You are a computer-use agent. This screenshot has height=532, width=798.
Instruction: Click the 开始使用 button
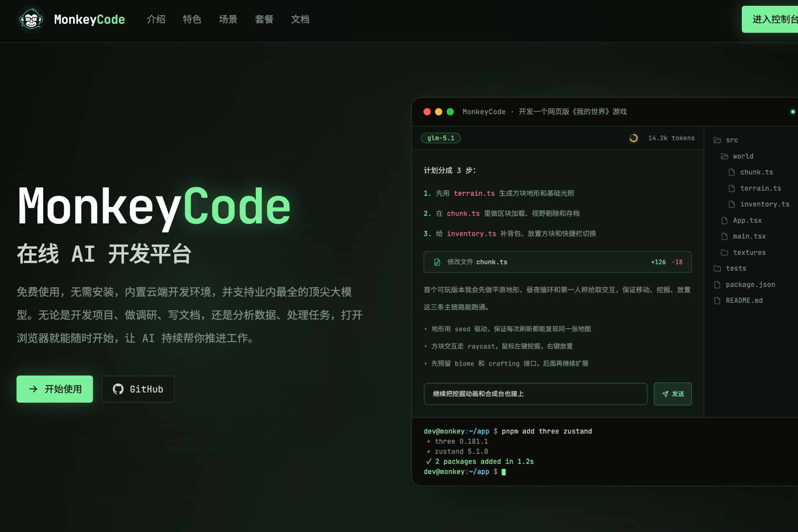55,389
